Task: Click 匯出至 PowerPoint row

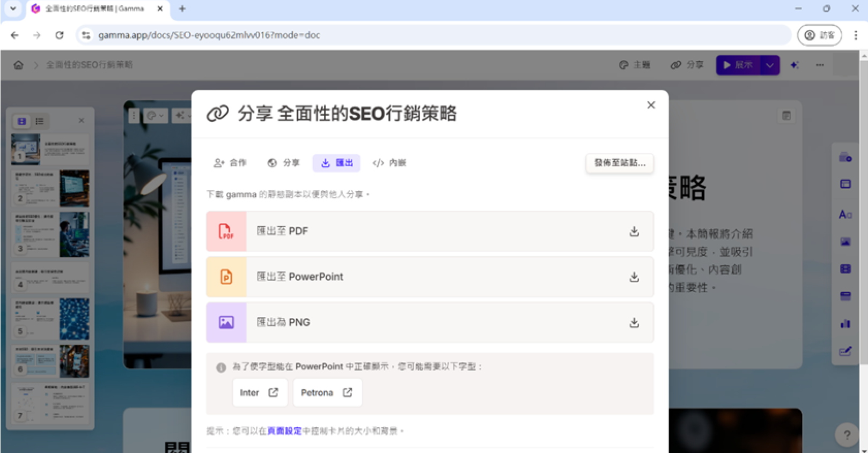Action: [x=430, y=277]
